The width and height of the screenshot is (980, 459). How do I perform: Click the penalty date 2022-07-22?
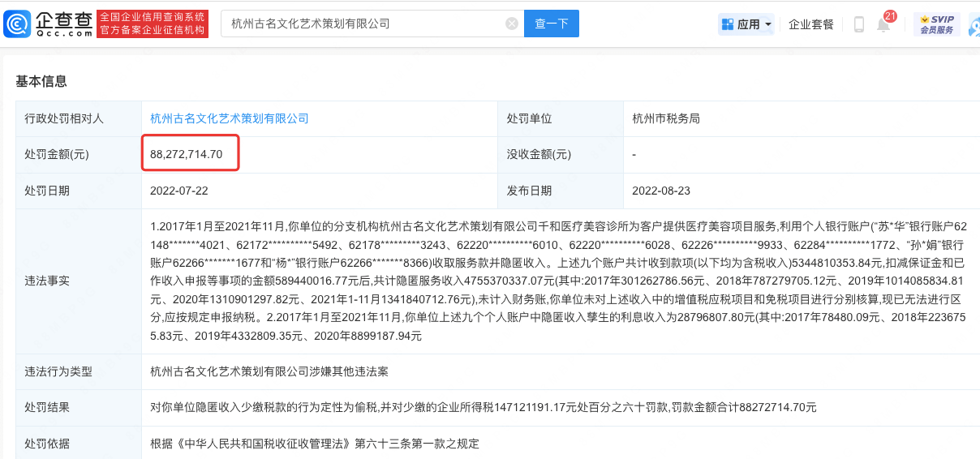(x=178, y=191)
